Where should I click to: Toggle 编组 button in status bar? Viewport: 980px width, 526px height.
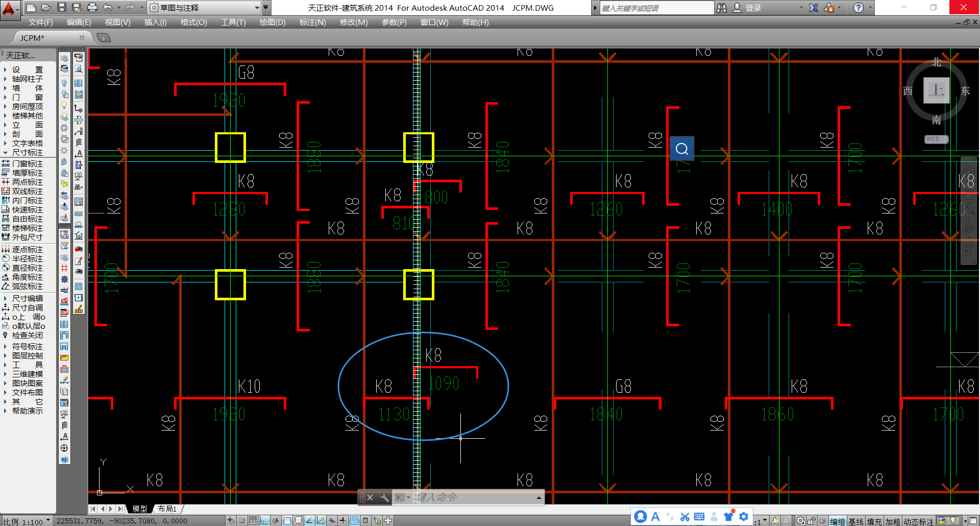pos(837,521)
